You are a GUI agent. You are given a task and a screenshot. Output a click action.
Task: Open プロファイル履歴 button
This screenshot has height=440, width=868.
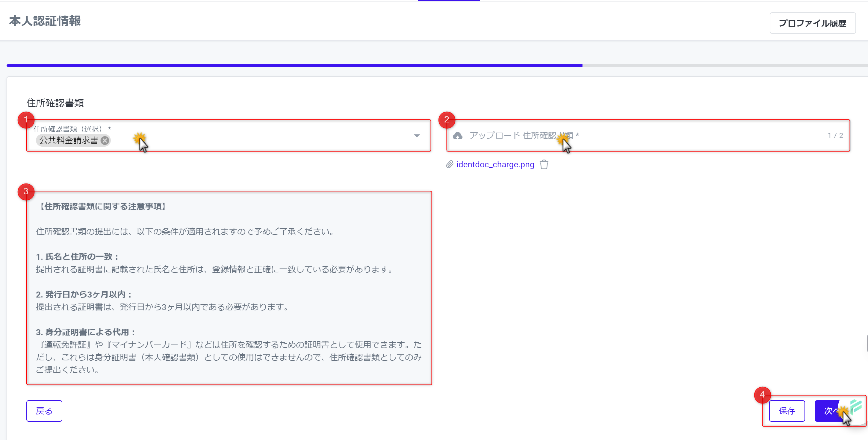click(812, 23)
